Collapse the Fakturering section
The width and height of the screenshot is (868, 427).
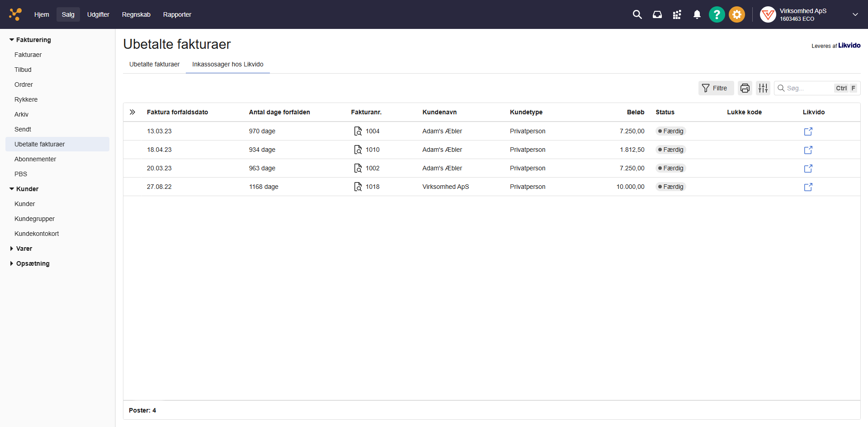tap(12, 40)
